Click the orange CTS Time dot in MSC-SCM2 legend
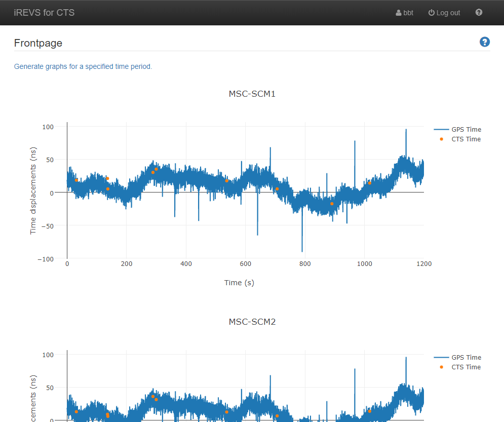 point(441,367)
